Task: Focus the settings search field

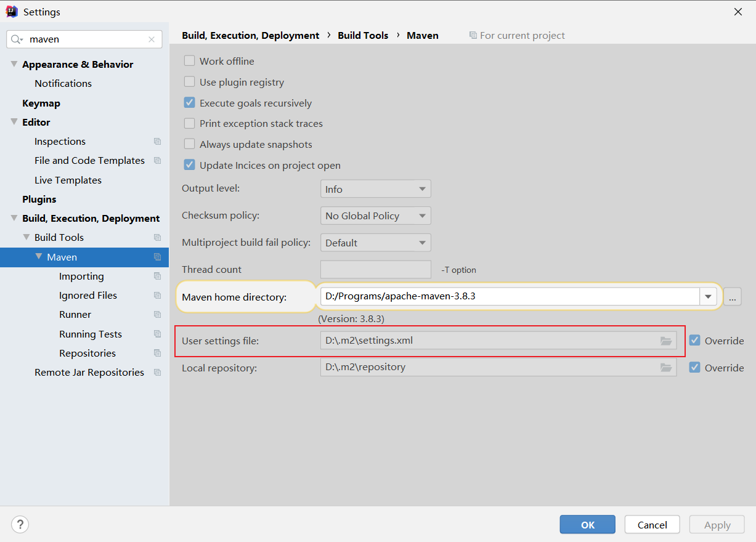Action: 84,39
